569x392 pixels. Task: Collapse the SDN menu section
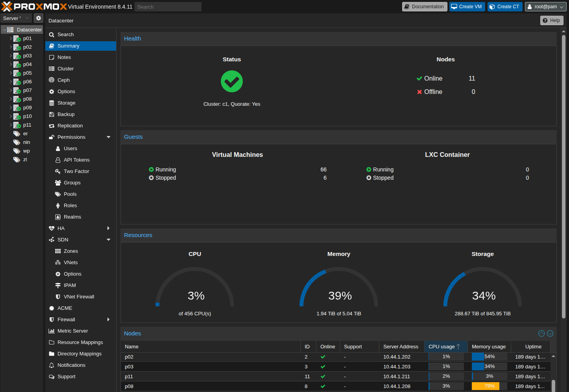109,240
